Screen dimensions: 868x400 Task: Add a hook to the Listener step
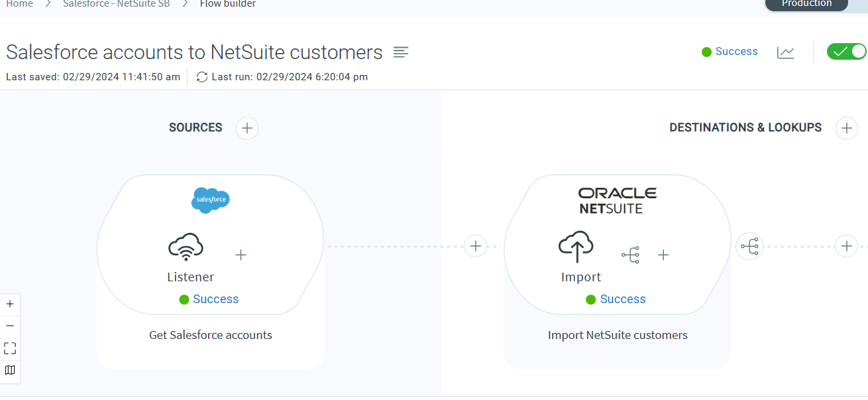pyautogui.click(x=241, y=255)
